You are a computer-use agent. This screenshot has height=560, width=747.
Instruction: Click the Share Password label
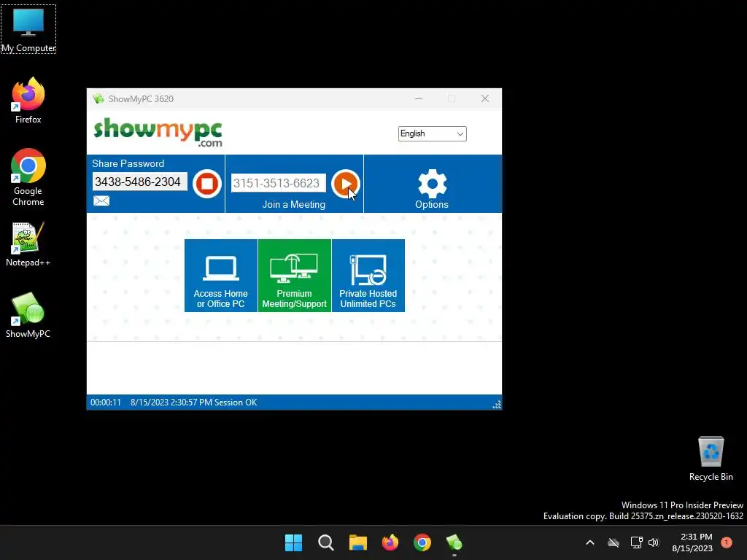click(x=128, y=163)
